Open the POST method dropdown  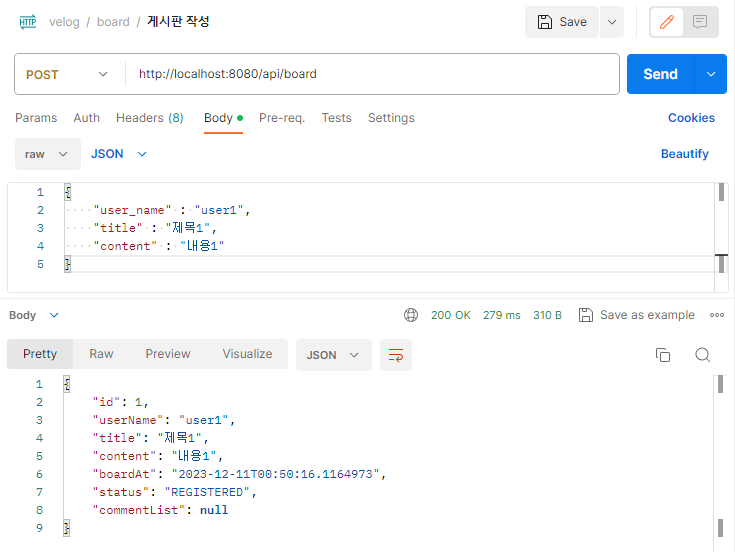tap(67, 74)
